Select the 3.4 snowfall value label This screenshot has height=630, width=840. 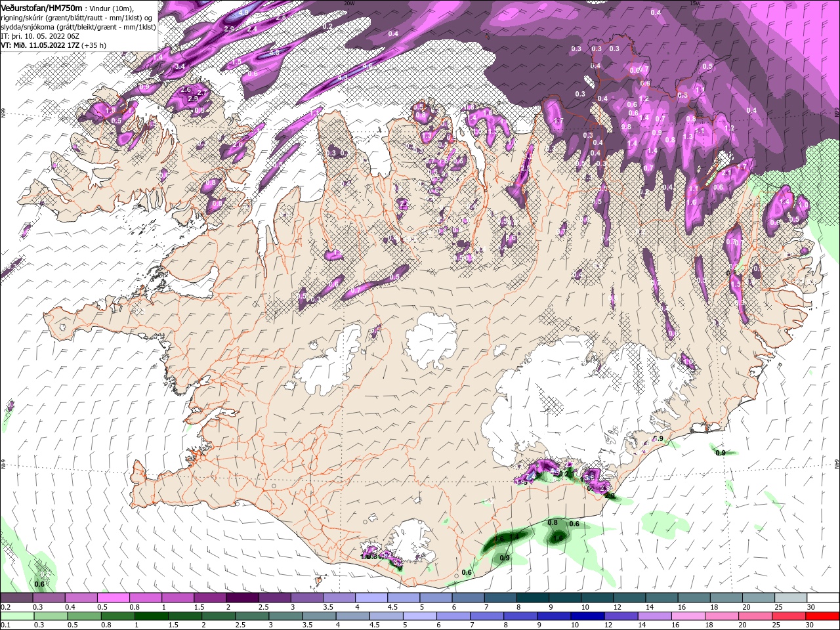pyautogui.click(x=180, y=66)
